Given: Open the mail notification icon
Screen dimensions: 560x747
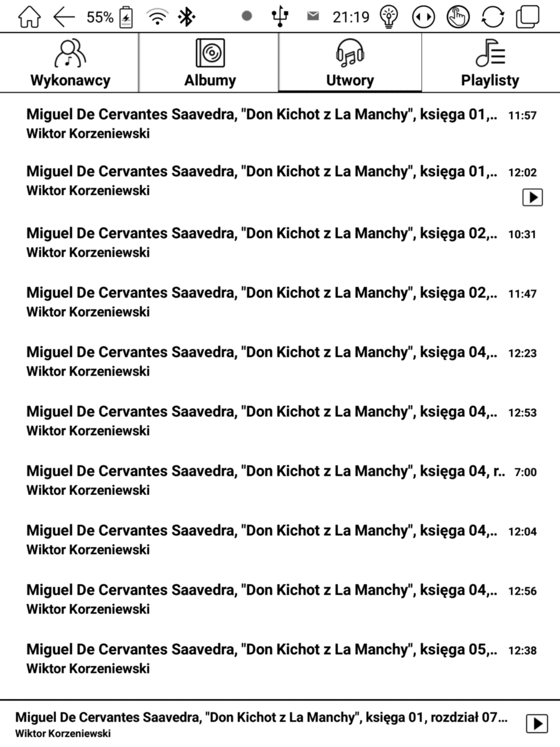Looking at the screenshot, I should 314,16.
